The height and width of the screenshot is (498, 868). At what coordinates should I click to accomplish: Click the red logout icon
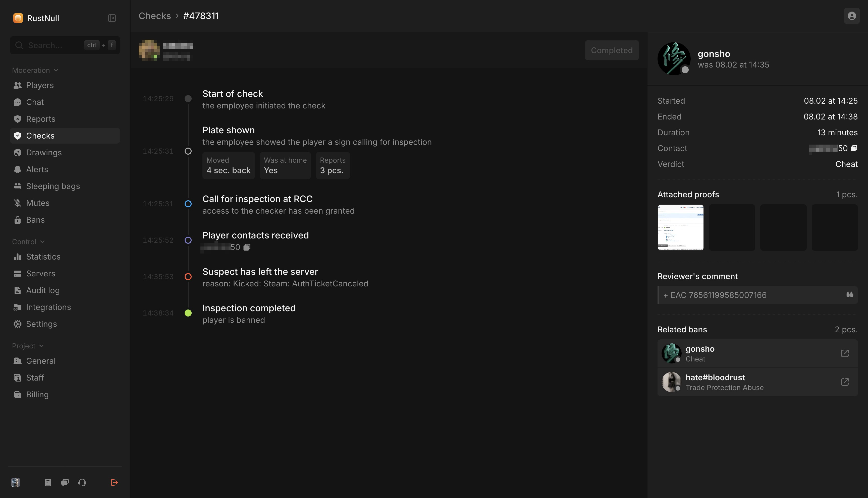click(x=114, y=482)
